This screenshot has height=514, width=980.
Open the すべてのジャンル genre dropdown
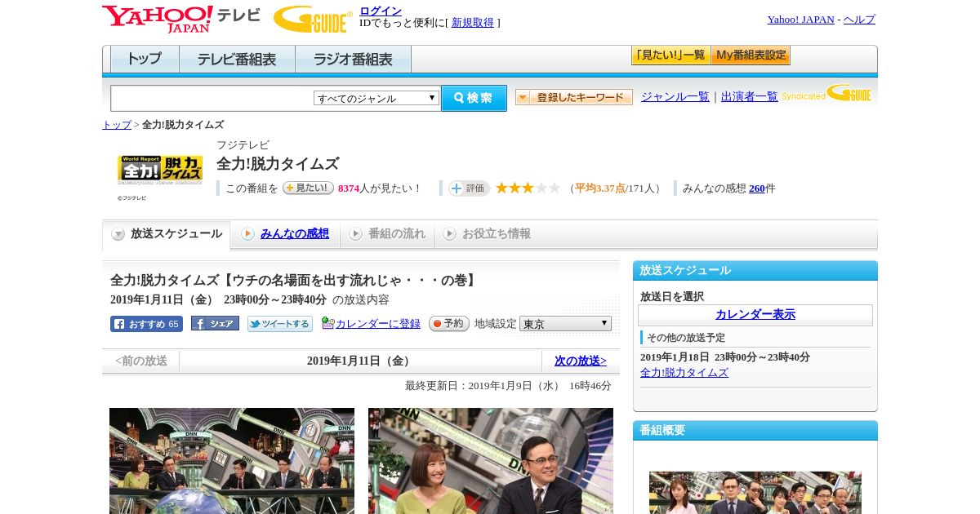(x=376, y=98)
